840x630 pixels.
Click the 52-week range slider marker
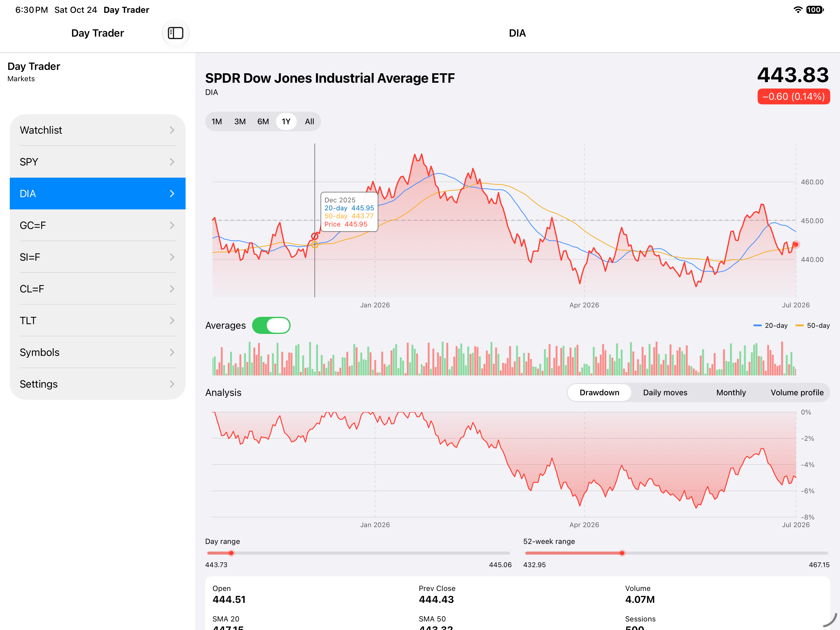pos(622,553)
